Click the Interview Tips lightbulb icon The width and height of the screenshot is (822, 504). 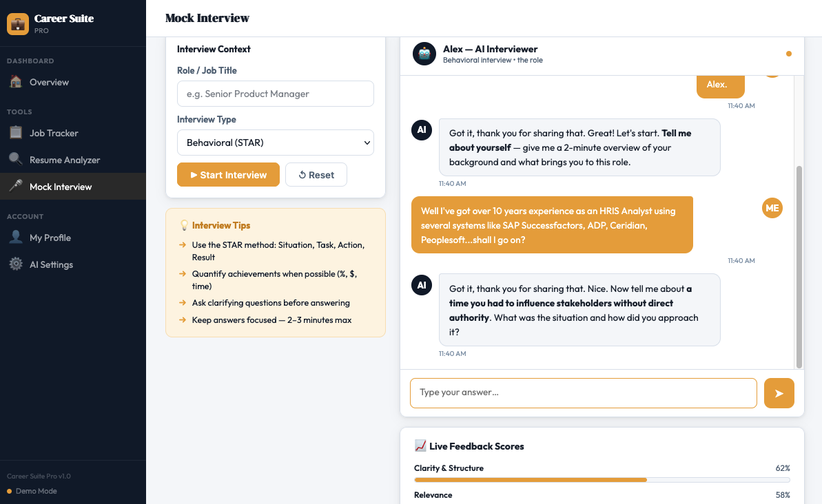[x=183, y=224]
